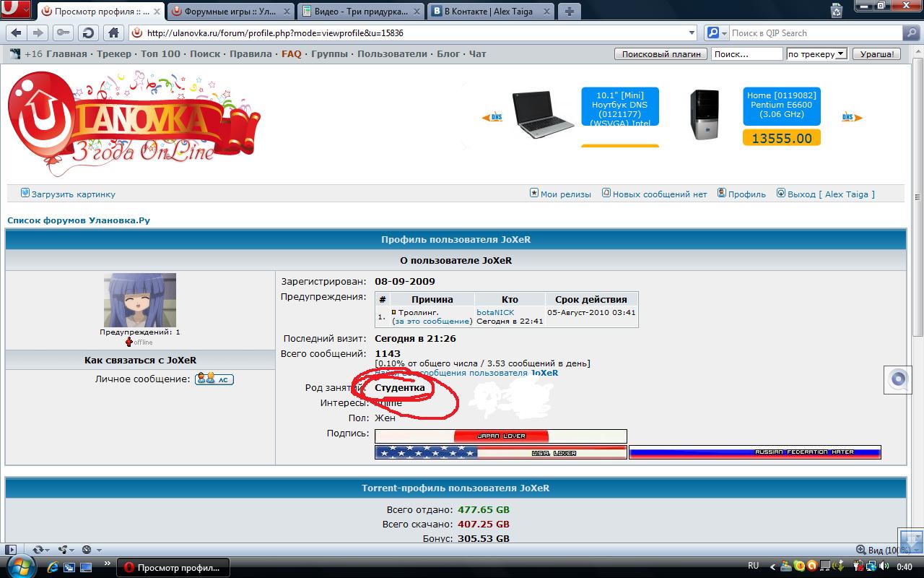924x578 pixels.
Task: Click inside the "Поиск..." input field
Action: [747, 53]
